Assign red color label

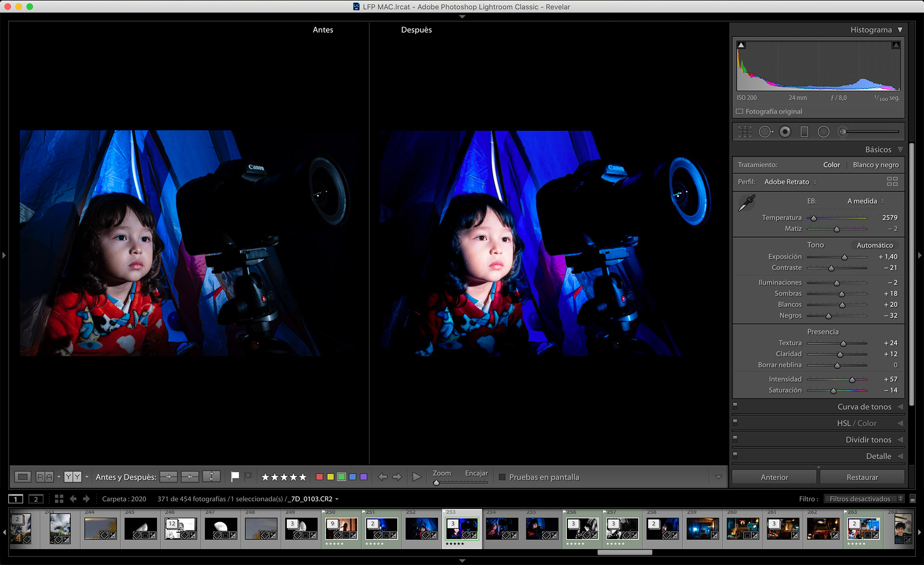(x=319, y=477)
